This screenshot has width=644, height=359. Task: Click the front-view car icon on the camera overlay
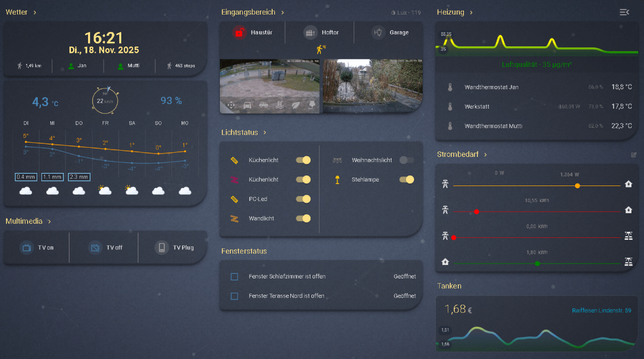coord(247,105)
